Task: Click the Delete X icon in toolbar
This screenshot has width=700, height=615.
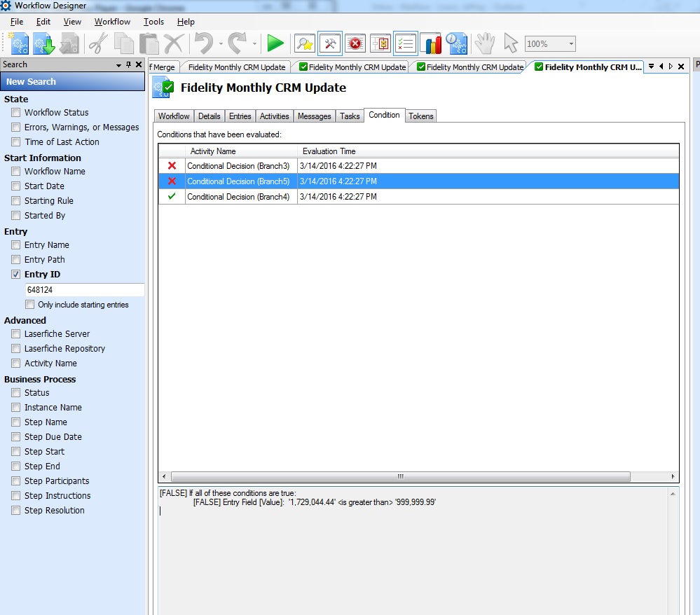Action: point(173,43)
